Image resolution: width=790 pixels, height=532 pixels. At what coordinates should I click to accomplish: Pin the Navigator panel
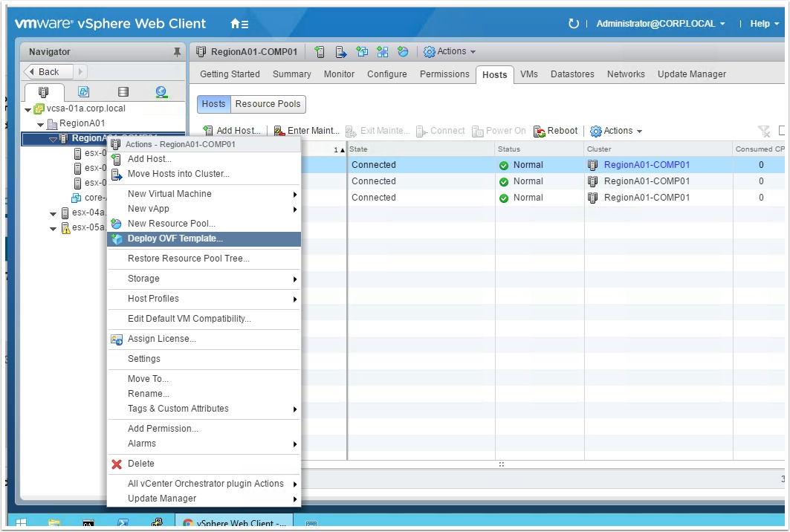click(177, 52)
